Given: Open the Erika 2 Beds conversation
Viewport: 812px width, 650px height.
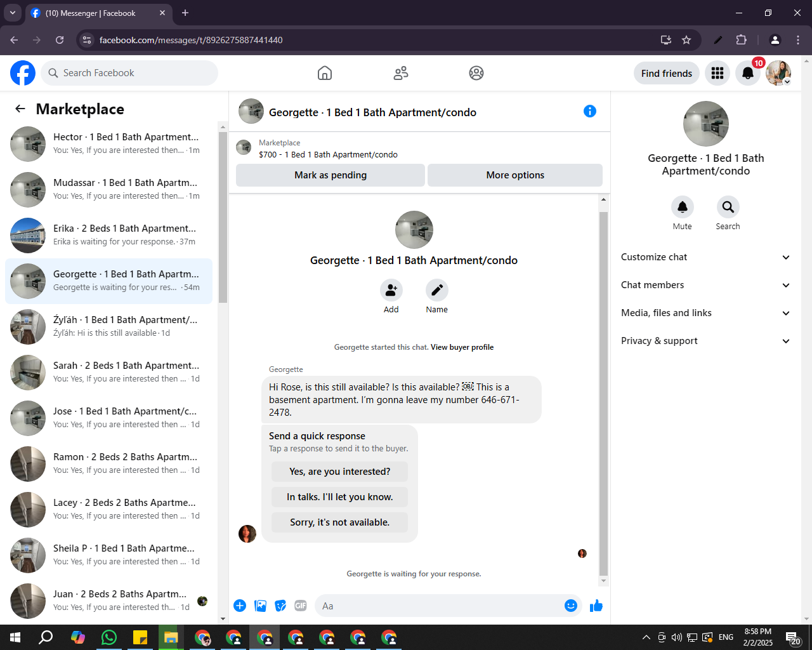Looking at the screenshot, I should click(109, 235).
